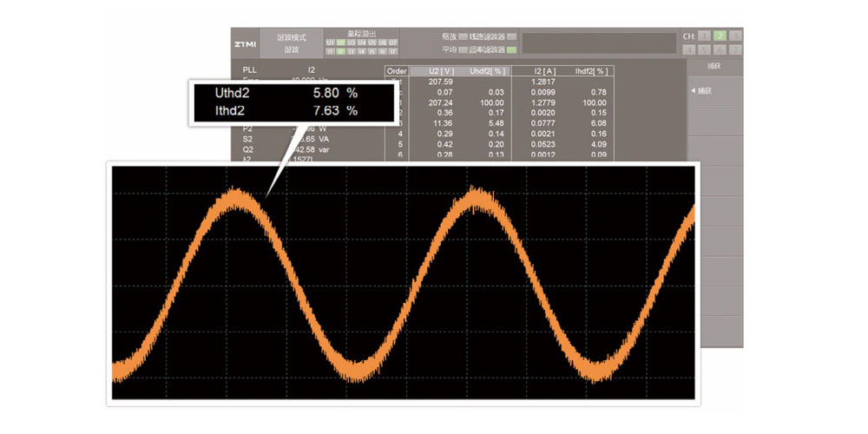Click the U1 range overflow indicator

(x=330, y=42)
